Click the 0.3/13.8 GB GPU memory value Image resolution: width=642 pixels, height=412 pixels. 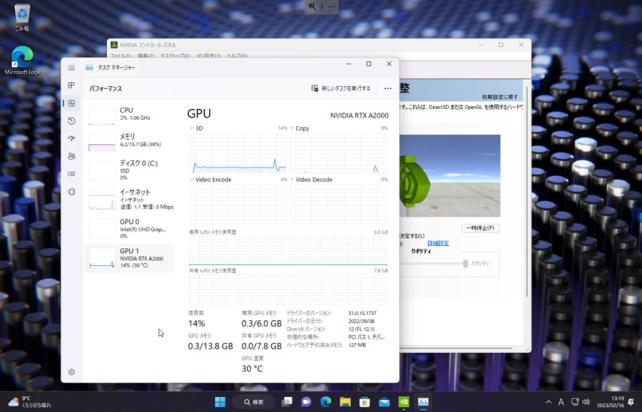point(210,346)
